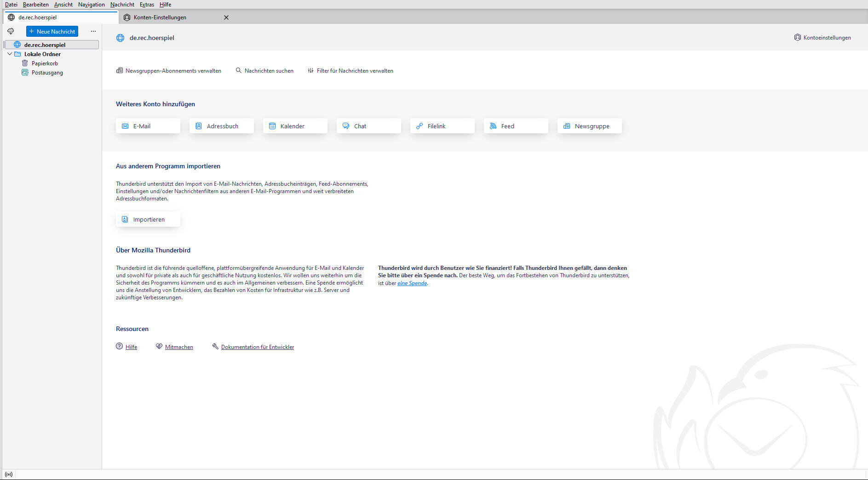The height and width of the screenshot is (480, 868).
Task: Click Newsgruppen-Abonnements verwalten
Action: click(x=169, y=71)
